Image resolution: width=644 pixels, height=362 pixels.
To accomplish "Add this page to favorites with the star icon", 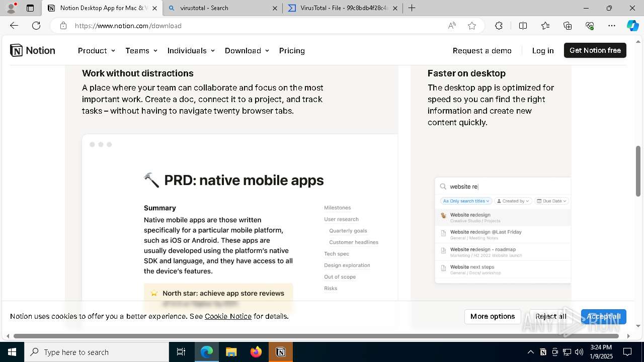I will pos(472,26).
